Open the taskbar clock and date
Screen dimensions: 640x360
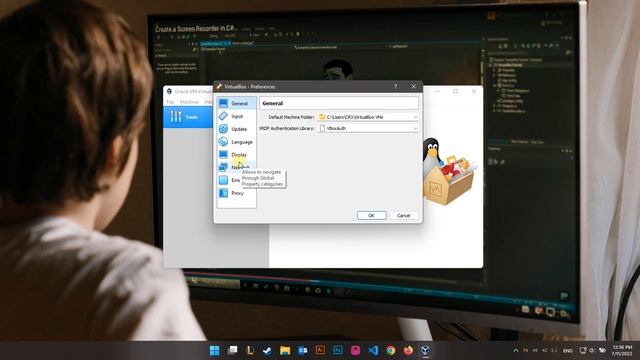click(x=622, y=350)
